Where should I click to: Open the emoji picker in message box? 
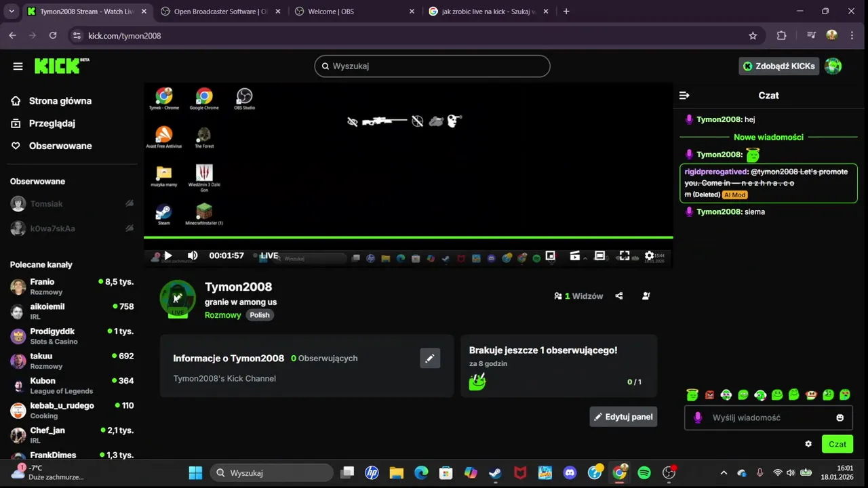840,418
